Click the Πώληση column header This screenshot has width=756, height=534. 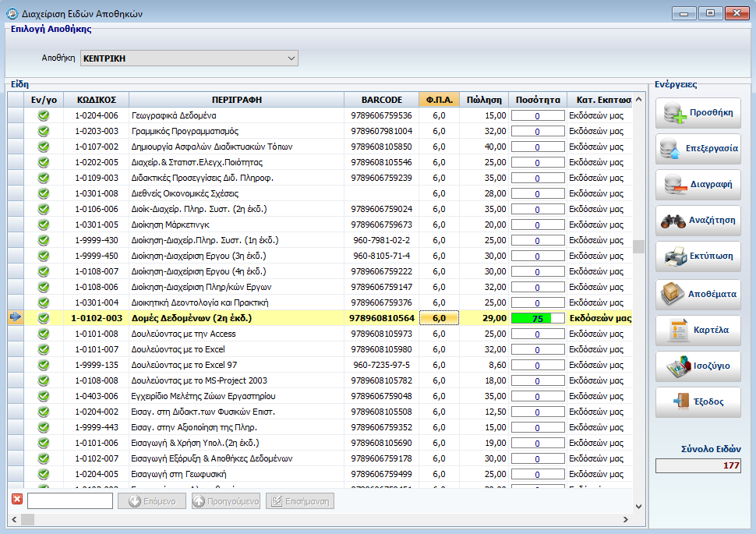click(x=484, y=100)
